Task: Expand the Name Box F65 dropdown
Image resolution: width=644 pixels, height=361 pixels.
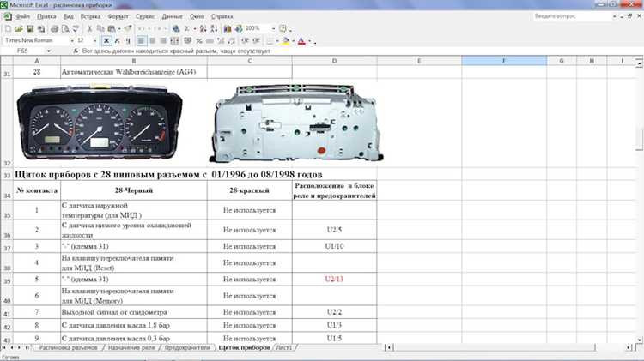Action: point(49,51)
